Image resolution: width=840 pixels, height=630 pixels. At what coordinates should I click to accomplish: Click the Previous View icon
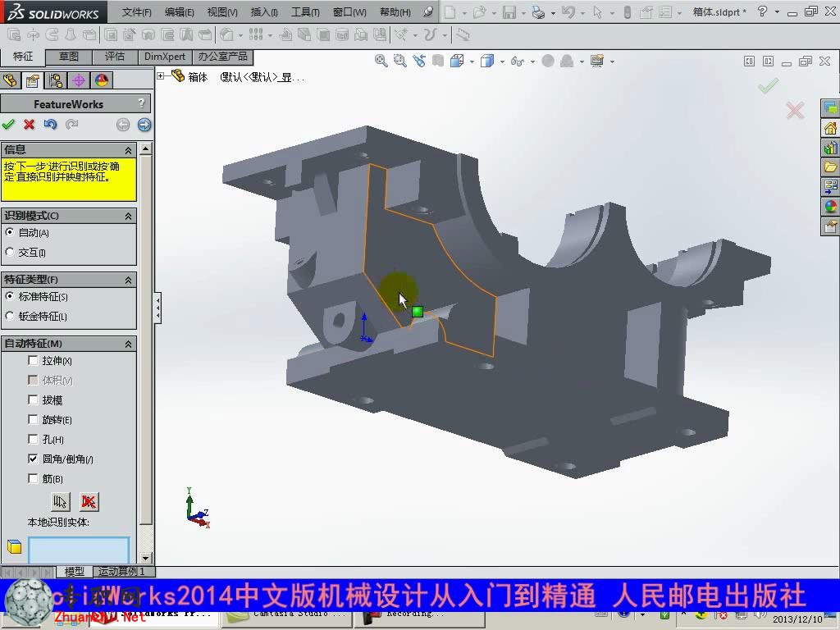[x=419, y=61]
